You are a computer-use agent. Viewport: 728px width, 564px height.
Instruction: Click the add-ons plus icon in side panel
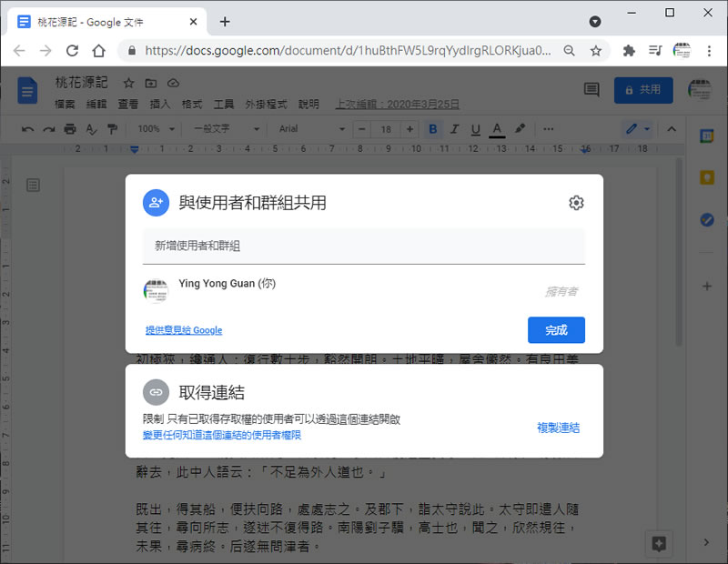[707, 287]
